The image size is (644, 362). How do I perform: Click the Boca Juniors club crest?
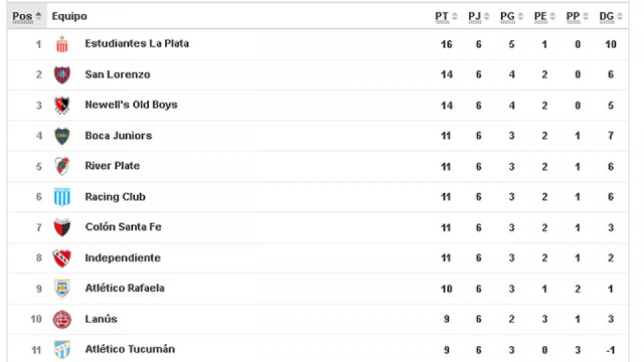tap(62, 136)
